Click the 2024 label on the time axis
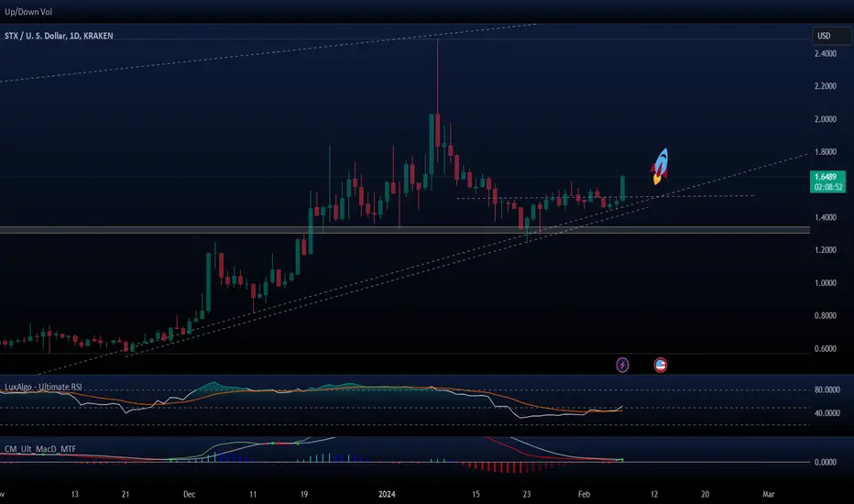This screenshot has height=504, width=854. point(387,494)
